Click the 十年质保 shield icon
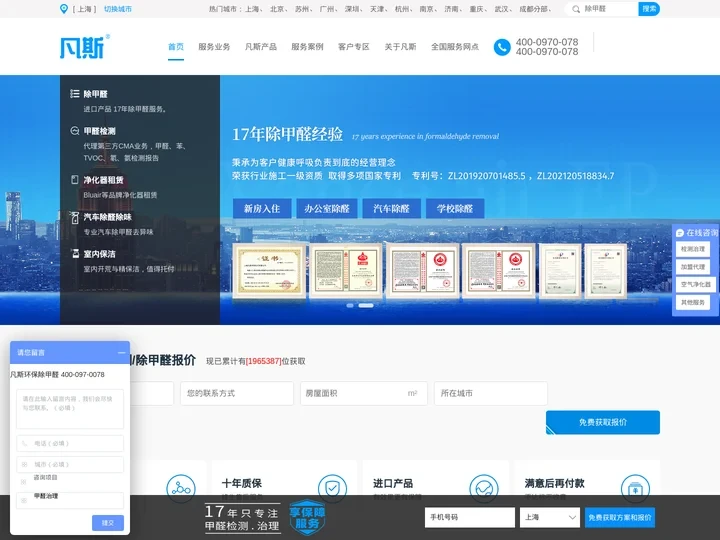 pyautogui.click(x=332, y=489)
